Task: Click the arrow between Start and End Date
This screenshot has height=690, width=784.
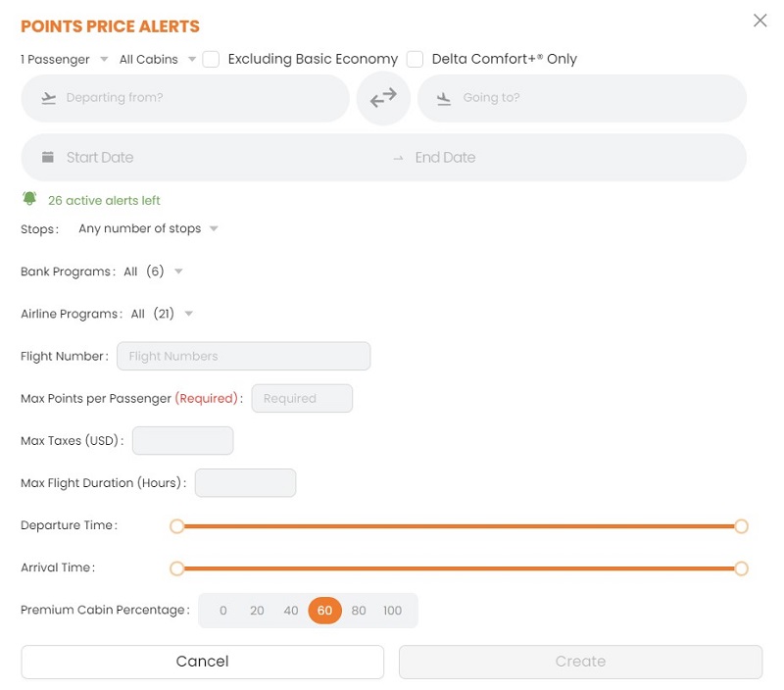Action: tap(398, 158)
